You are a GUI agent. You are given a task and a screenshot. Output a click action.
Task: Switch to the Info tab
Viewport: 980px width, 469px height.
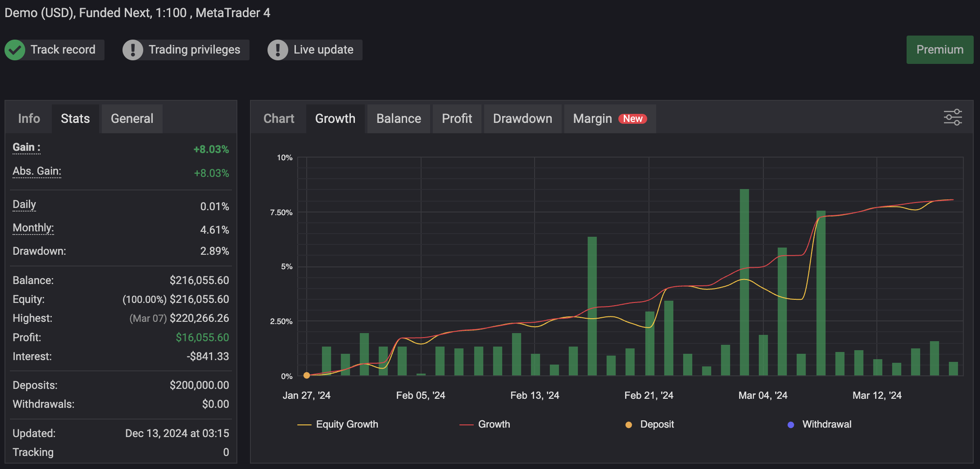pyautogui.click(x=29, y=118)
